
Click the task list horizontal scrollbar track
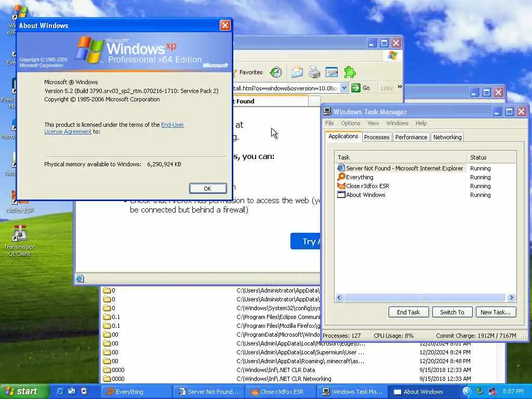[424, 298]
